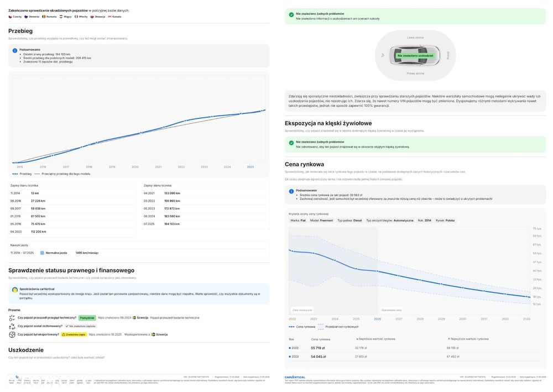Click the 'Nie znaleziono zapisów' check badge
553x392 pixels.
point(81,326)
